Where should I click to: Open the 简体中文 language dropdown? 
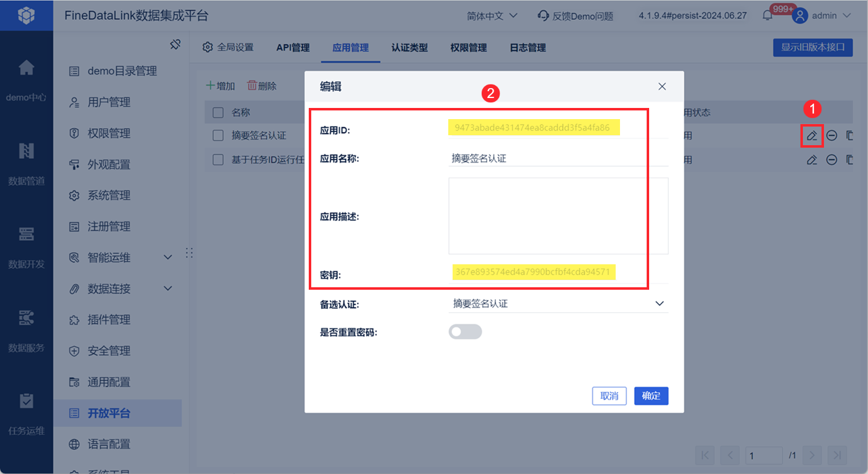[492, 16]
